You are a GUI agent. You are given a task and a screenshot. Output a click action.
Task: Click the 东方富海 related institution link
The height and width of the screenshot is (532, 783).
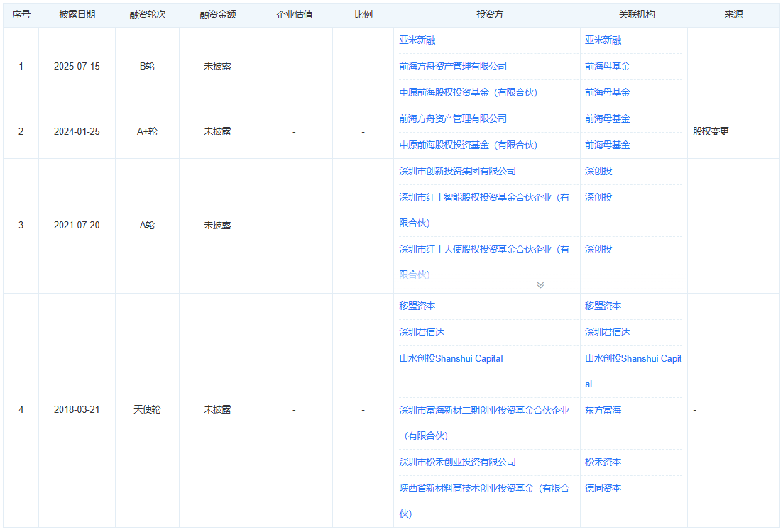[x=603, y=410]
